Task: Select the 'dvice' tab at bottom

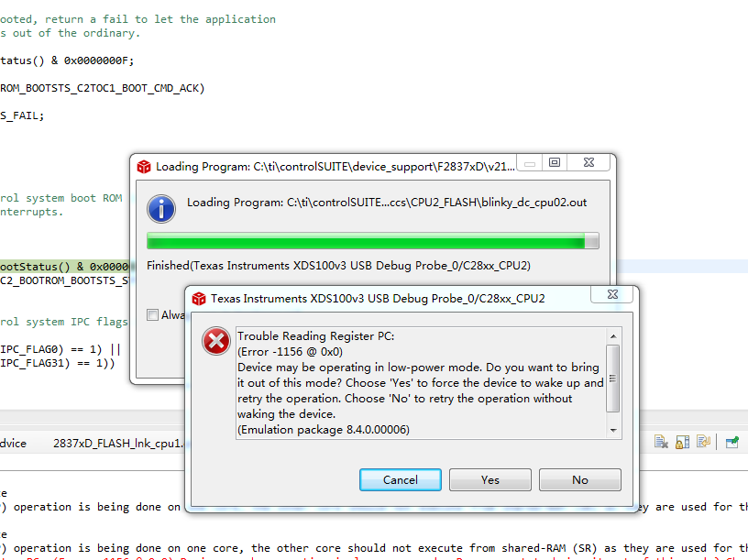Action: click(x=14, y=444)
